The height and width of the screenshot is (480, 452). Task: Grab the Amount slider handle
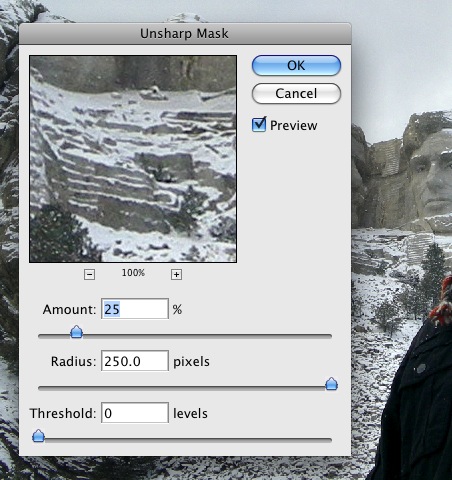pos(77,332)
